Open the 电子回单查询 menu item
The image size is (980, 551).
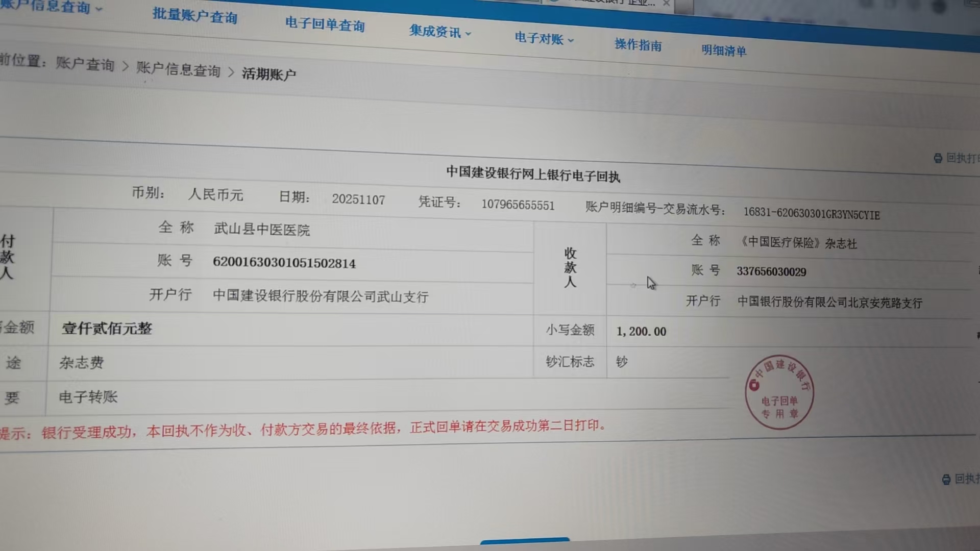pyautogui.click(x=325, y=24)
